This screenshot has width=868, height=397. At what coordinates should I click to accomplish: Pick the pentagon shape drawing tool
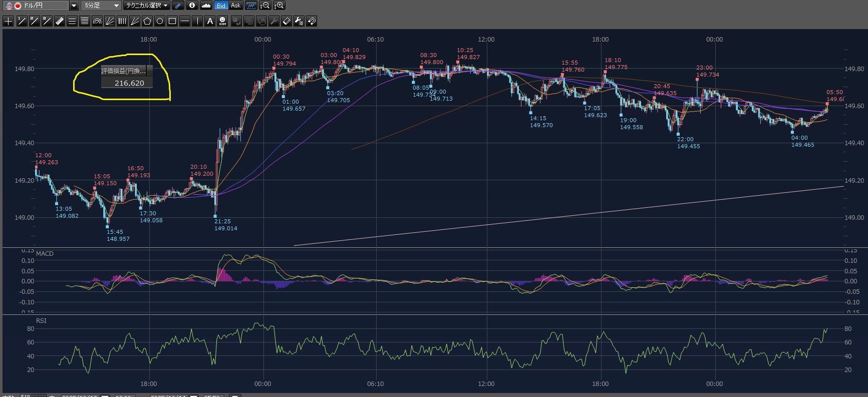point(147,21)
